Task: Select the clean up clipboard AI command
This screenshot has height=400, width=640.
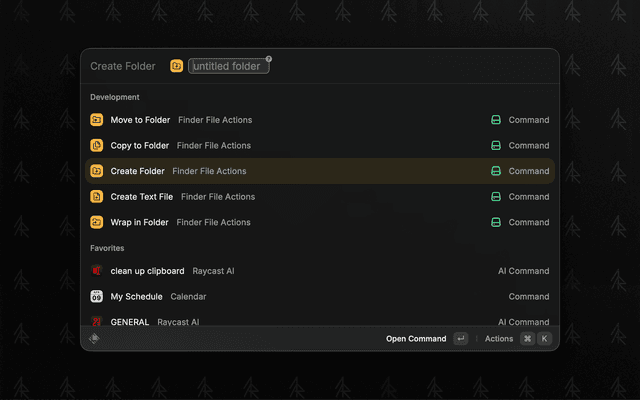Action: click(320, 271)
